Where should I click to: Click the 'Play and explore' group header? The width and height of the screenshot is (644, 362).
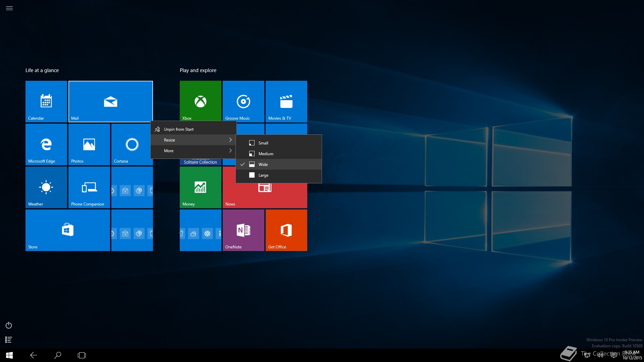(x=198, y=70)
